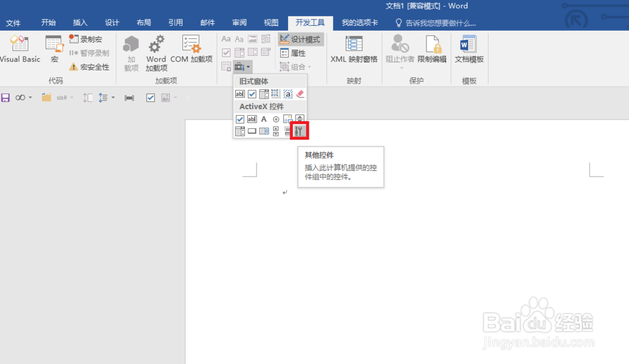Insert plain text content control (second Aa)

coord(239,39)
